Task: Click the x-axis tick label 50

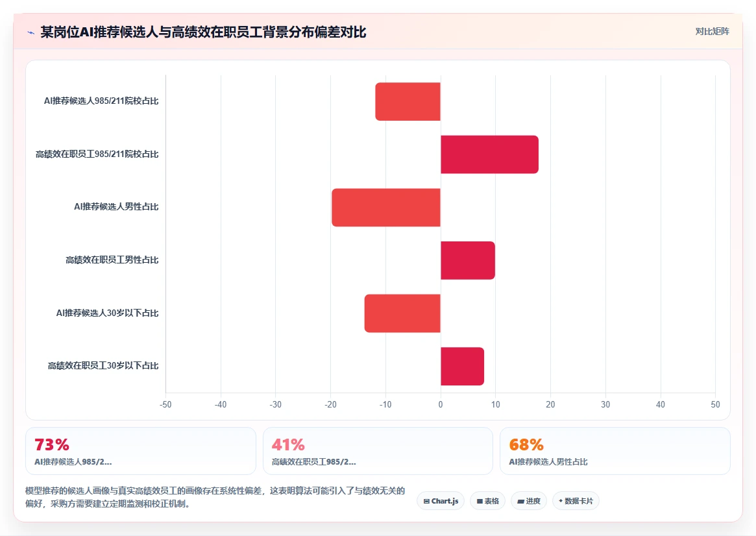Action: click(716, 404)
